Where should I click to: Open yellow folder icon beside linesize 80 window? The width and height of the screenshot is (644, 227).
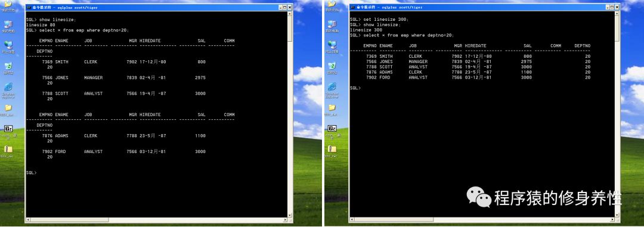(8, 108)
